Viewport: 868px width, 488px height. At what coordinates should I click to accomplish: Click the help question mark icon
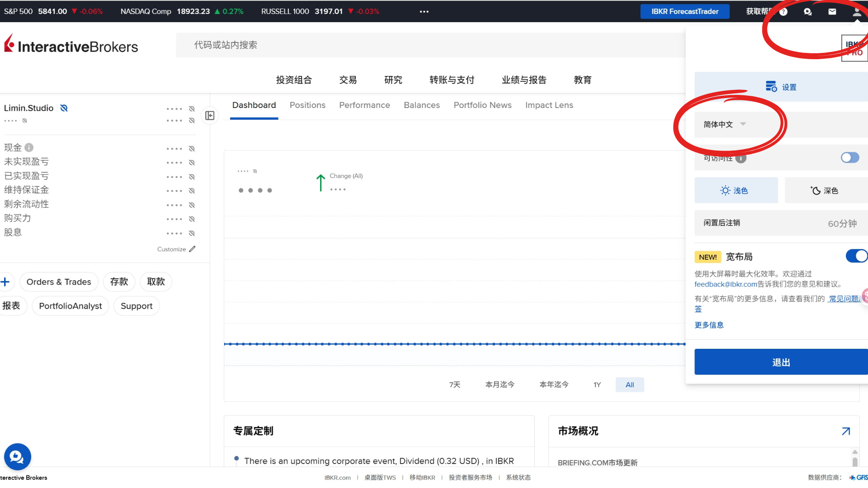click(783, 12)
